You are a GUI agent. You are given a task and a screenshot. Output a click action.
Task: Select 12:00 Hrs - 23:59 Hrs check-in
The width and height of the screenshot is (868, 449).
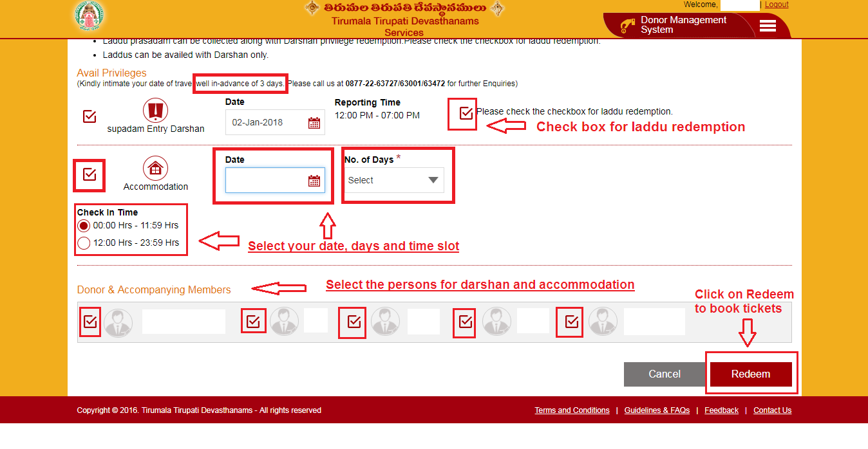pos(84,243)
